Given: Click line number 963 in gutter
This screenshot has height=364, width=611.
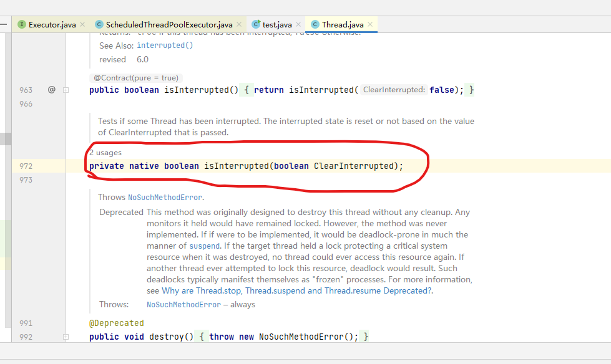Looking at the screenshot, I should pyautogui.click(x=26, y=90).
